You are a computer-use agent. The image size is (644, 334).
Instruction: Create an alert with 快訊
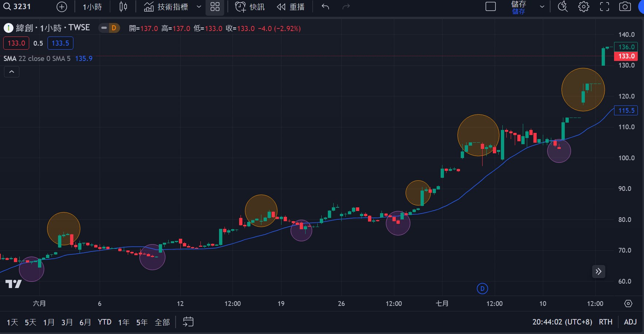point(250,7)
